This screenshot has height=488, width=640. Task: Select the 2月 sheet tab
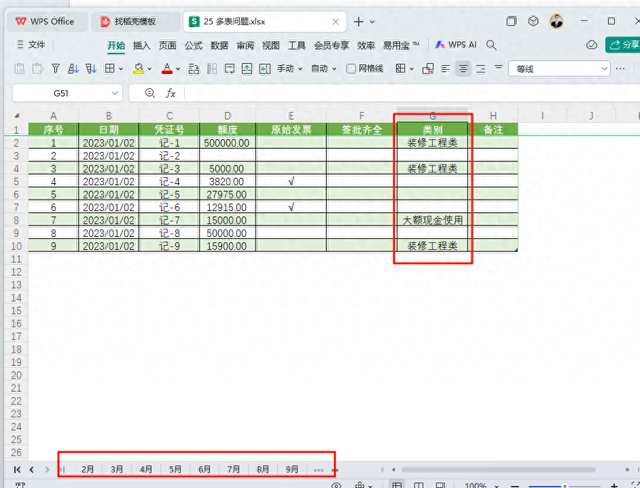87,469
